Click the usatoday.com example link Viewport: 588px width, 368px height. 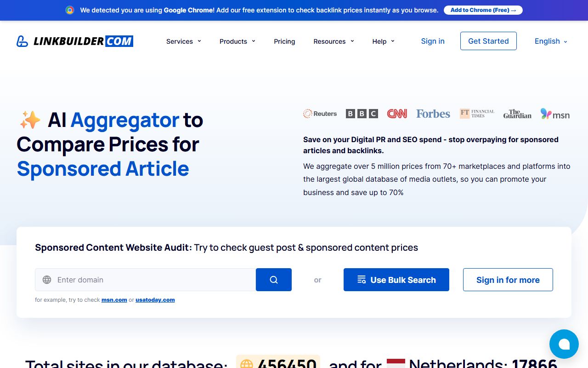click(x=155, y=300)
